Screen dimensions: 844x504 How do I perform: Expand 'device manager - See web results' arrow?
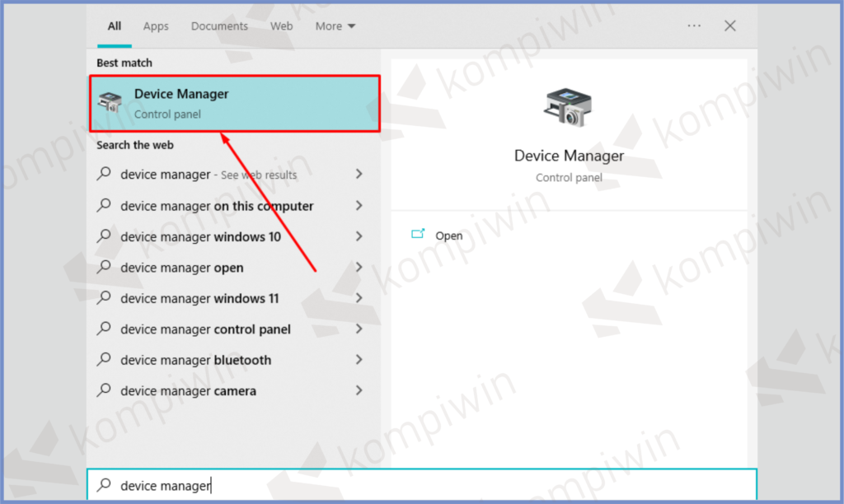[x=359, y=175]
